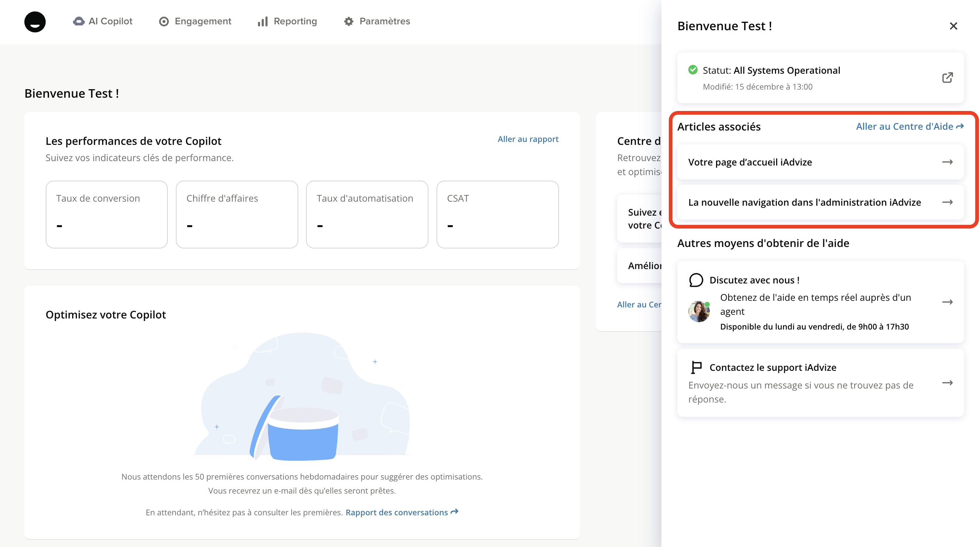This screenshot has height=547, width=980.
Task: Open status page external link icon
Action: (947, 78)
